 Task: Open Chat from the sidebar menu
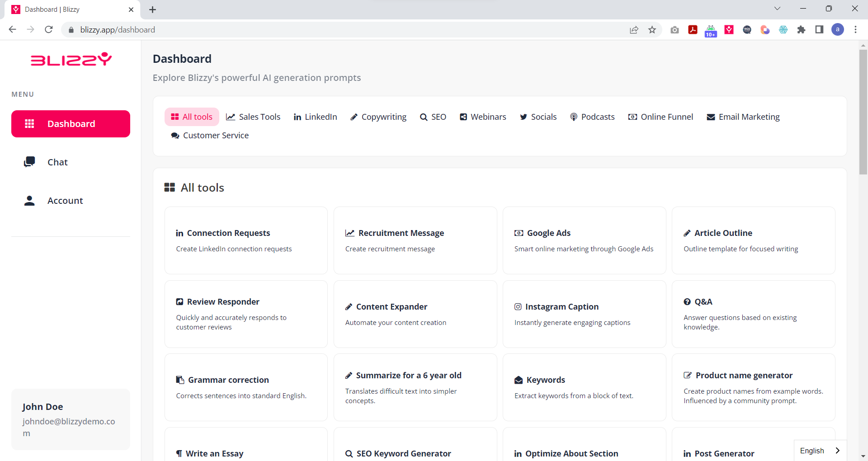(x=71, y=162)
